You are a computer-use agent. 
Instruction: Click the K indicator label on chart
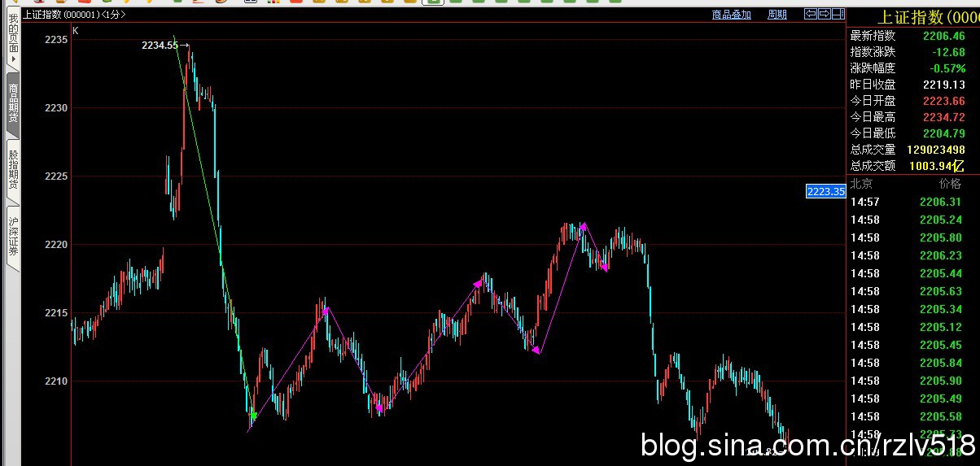(x=76, y=31)
